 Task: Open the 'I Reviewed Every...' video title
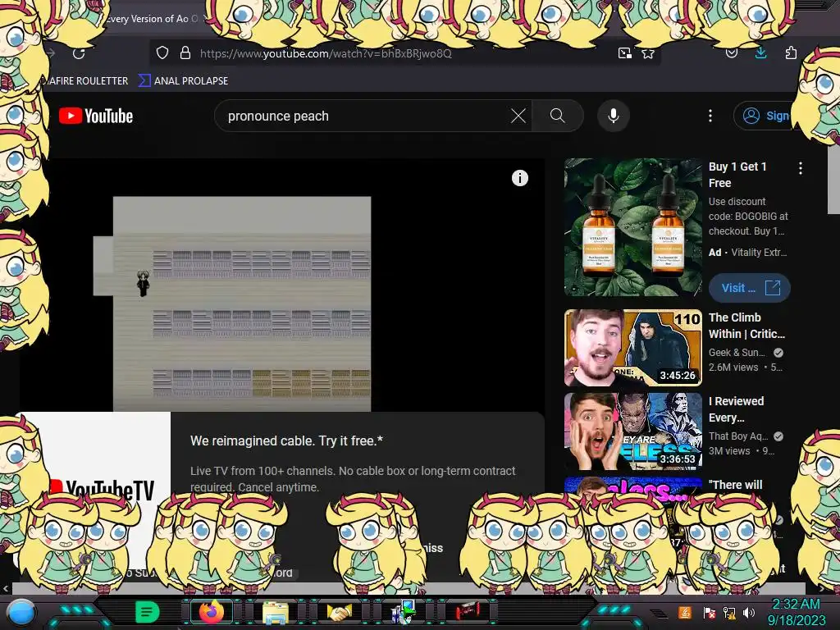tap(736, 409)
